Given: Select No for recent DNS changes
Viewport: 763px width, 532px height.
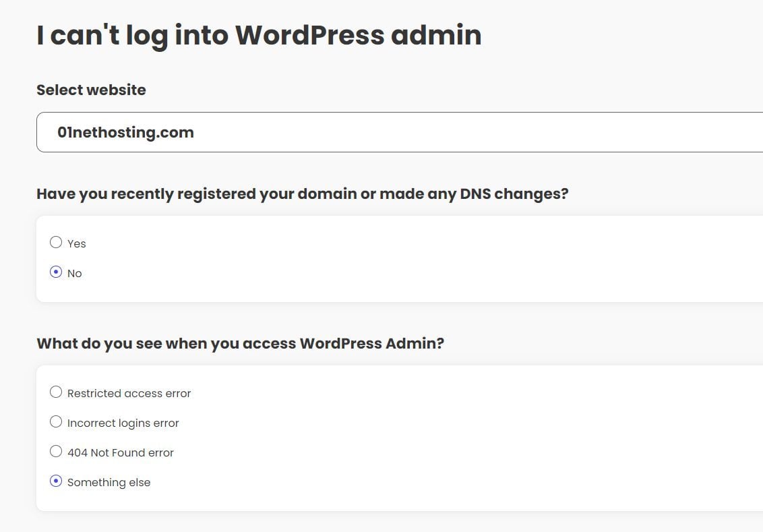Looking at the screenshot, I should point(56,272).
